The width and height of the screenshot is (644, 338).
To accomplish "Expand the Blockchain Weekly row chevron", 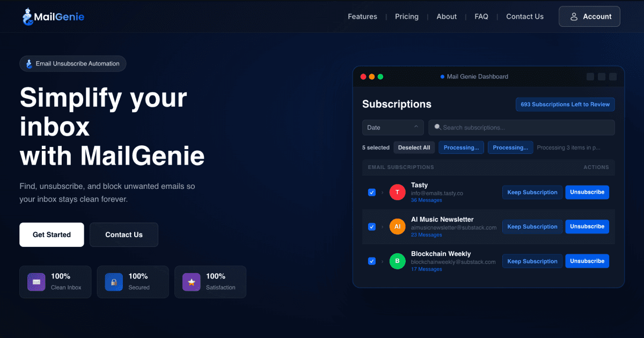I will (383, 261).
